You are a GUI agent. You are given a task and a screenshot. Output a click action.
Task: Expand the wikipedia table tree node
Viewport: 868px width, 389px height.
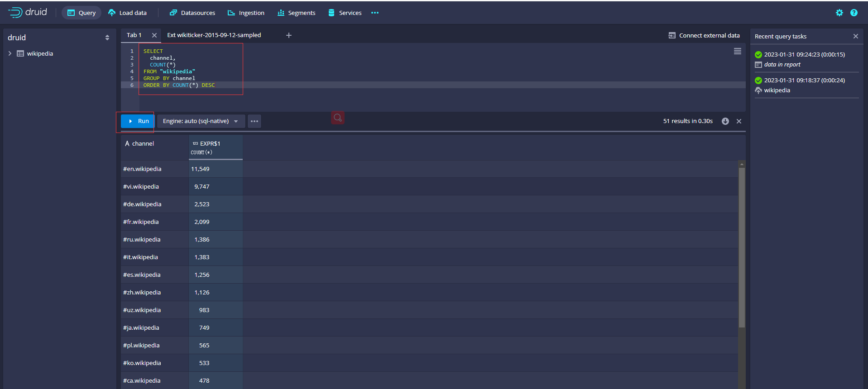point(10,53)
